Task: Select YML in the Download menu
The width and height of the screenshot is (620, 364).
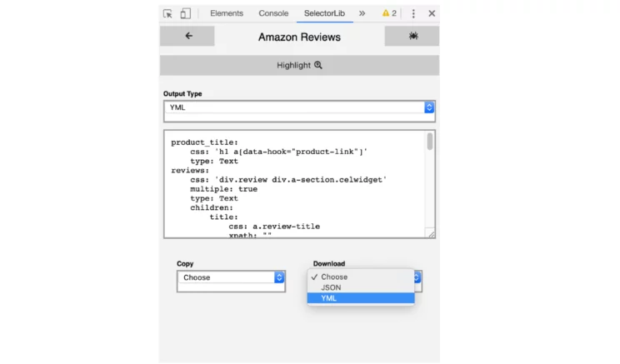Action: 361,298
